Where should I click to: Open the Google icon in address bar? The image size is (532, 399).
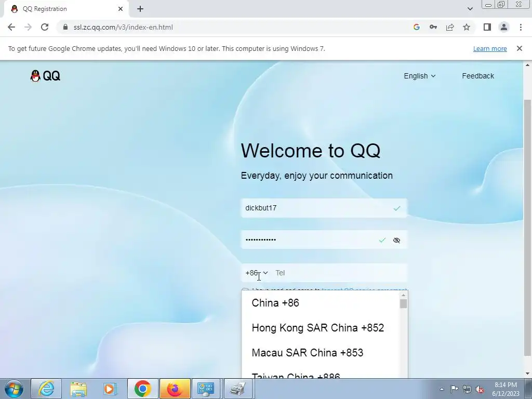tap(417, 27)
